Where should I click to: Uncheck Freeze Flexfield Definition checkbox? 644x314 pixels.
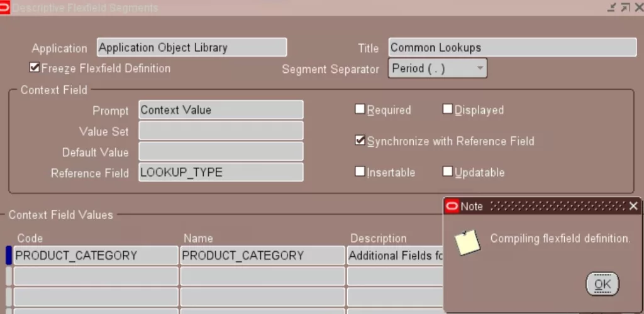35,68
